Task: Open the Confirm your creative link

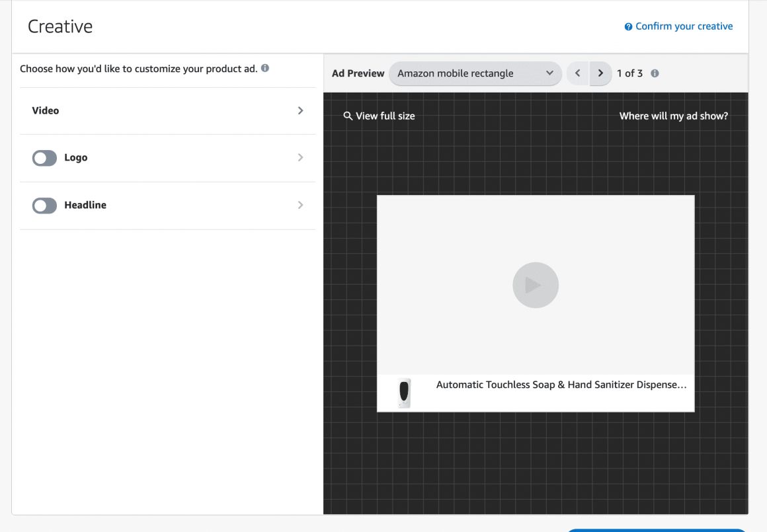Action: point(684,26)
